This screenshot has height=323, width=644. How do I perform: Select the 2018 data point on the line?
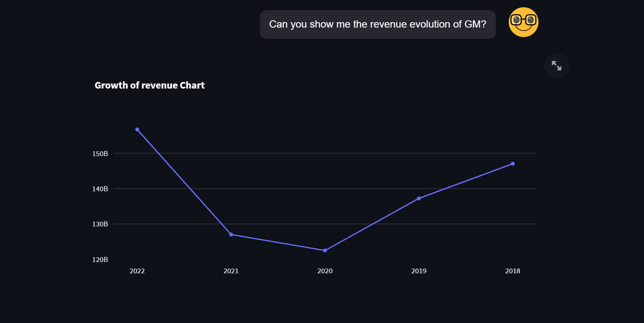click(513, 164)
